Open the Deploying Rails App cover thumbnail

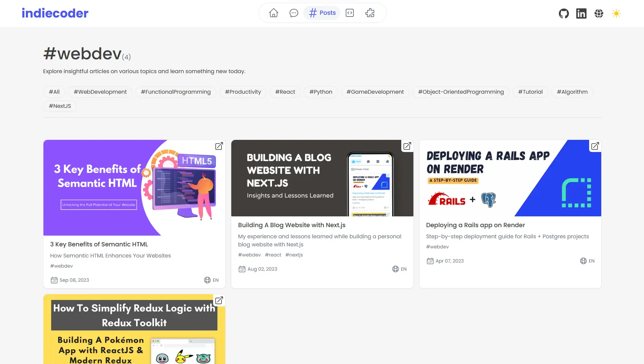510,178
